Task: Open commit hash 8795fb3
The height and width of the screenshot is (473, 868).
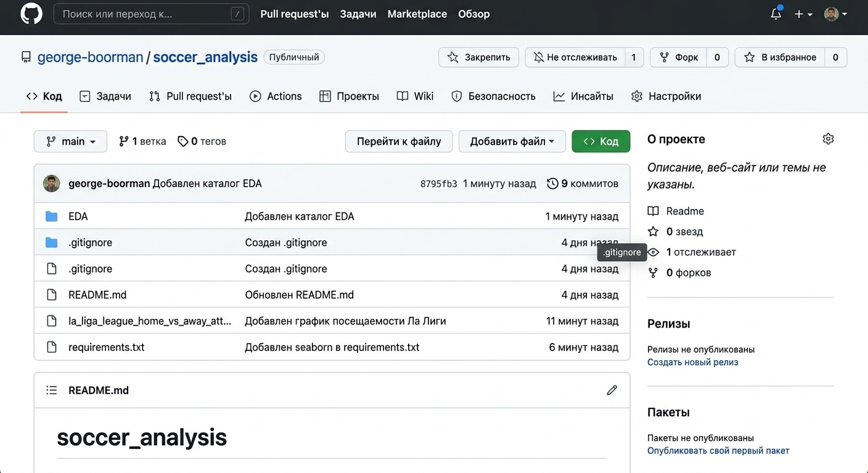Action: point(439,184)
